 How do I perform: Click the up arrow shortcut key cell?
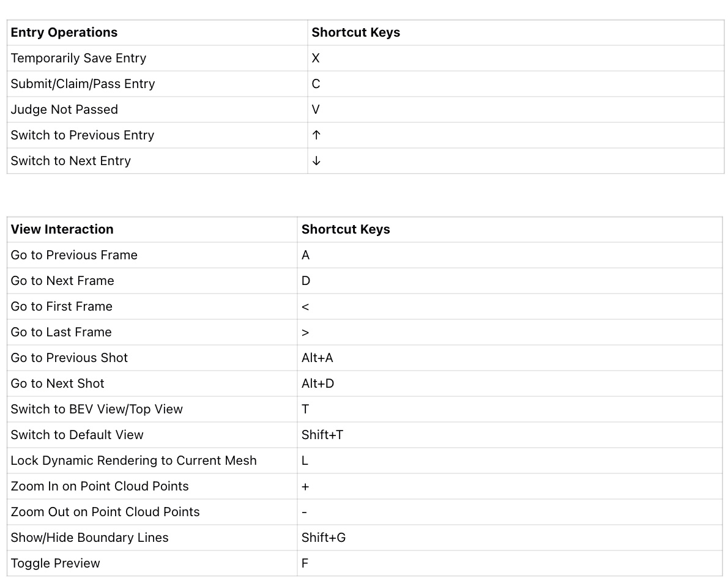[x=316, y=135]
